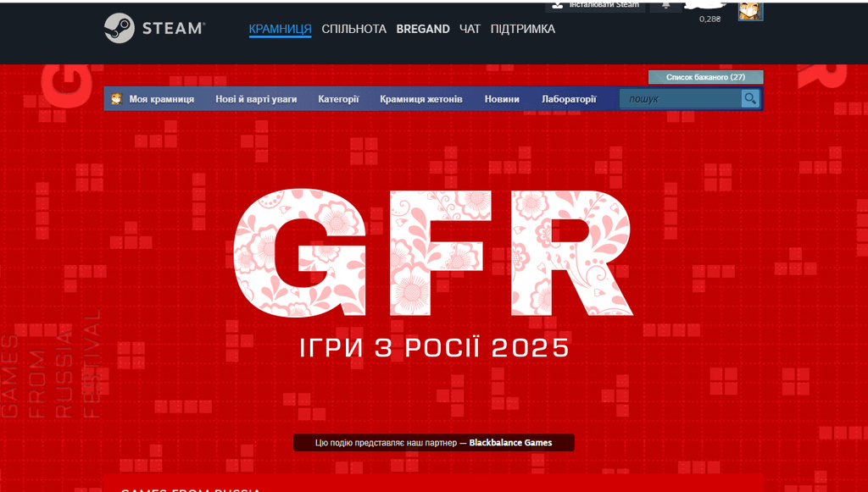Open Новини tab
The width and height of the screenshot is (868, 492).
tap(502, 99)
